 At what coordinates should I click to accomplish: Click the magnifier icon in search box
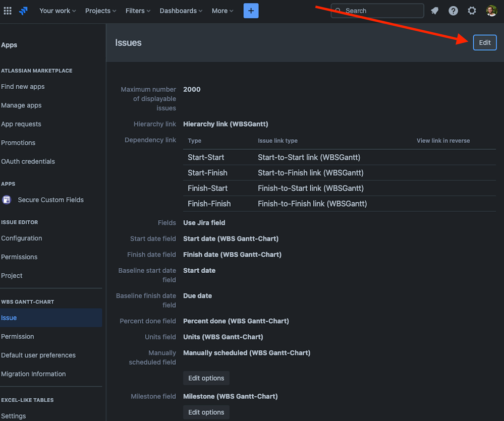click(x=338, y=11)
